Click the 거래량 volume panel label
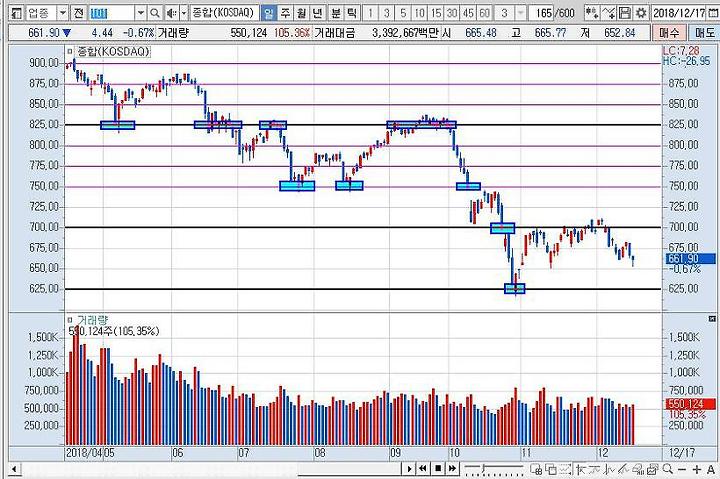 pos(92,320)
